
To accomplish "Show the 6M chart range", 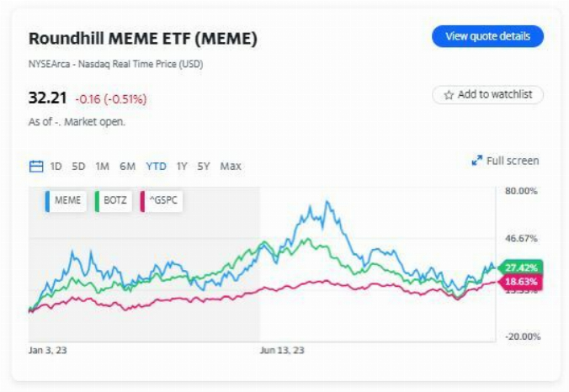I will pos(127,167).
